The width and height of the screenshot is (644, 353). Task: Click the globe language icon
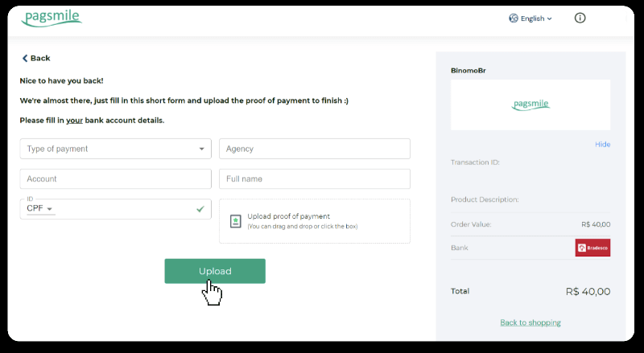point(514,18)
